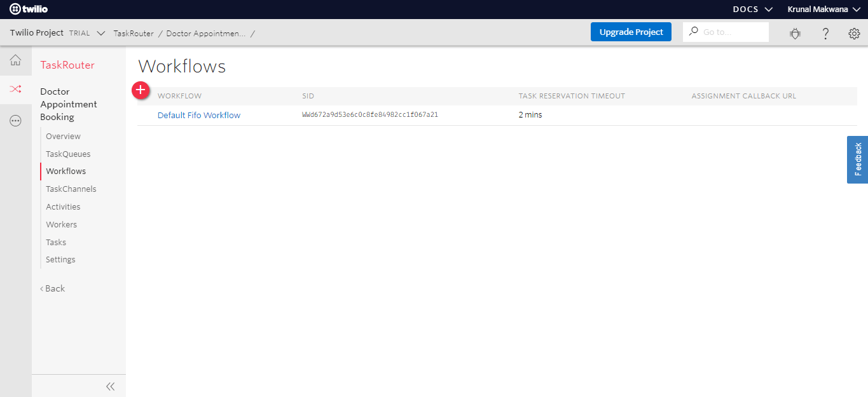The width and height of the screenshot is (868, 397).
Task: Switch to the TaskQueues section
Action: [x=67, y=154]
